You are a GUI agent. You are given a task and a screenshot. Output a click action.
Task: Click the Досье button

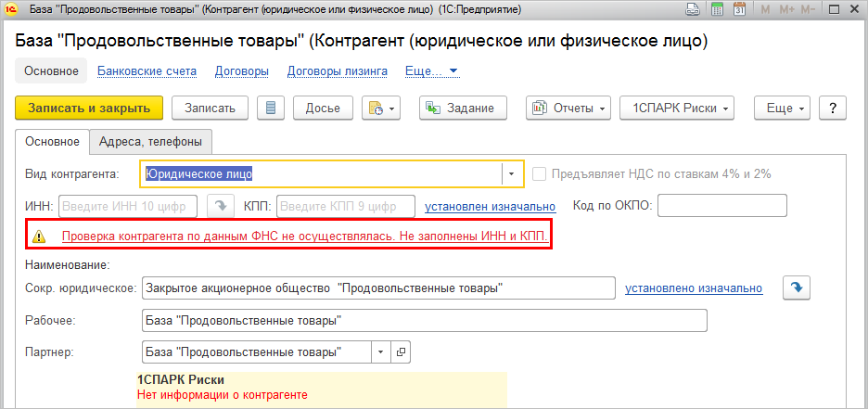(x=323, y=108)
